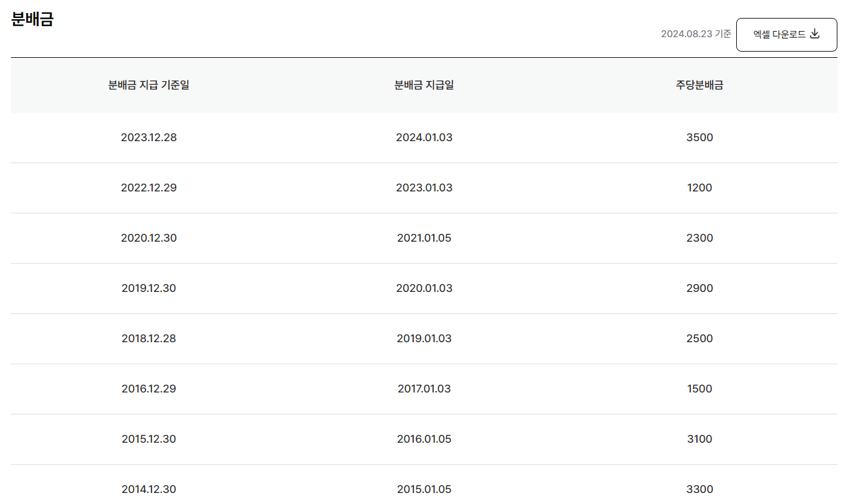Select record date 2018.12.28

pos(149,338)
